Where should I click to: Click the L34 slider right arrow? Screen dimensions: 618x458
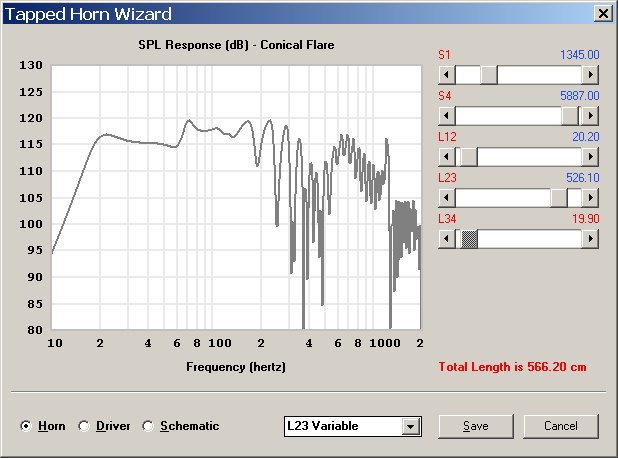pyautogui.click(x=590, y=238)
